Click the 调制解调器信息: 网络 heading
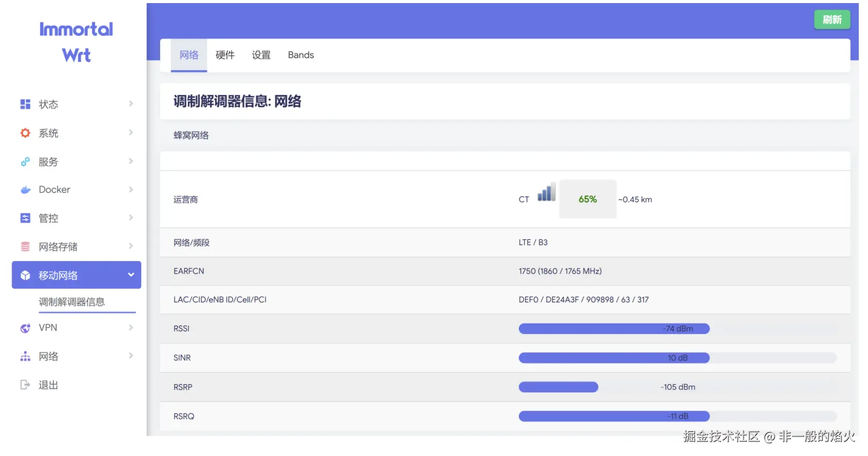868x456 pixels. pos(237,102)
